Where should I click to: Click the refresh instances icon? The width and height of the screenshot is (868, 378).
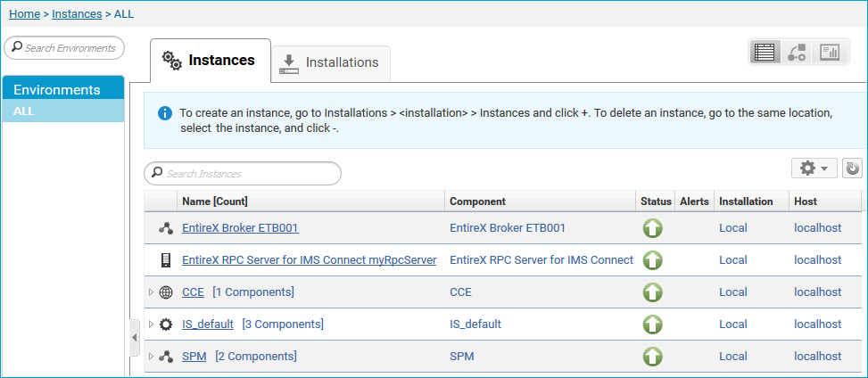[853, 168]
